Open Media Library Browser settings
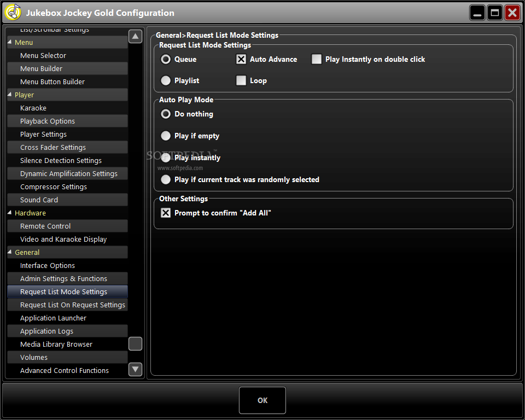This screenshot has width=525, height=420. tap(67, 344)
